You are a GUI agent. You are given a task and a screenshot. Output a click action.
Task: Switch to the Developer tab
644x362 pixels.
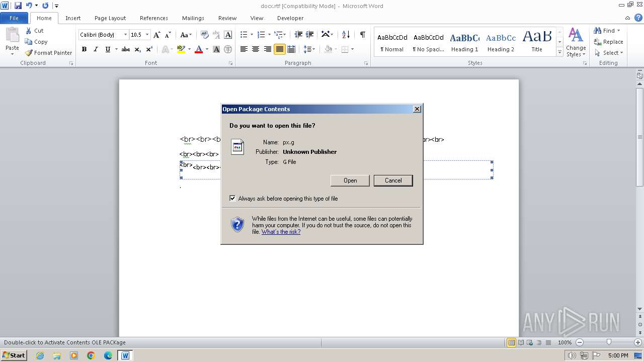click(290, 18)
